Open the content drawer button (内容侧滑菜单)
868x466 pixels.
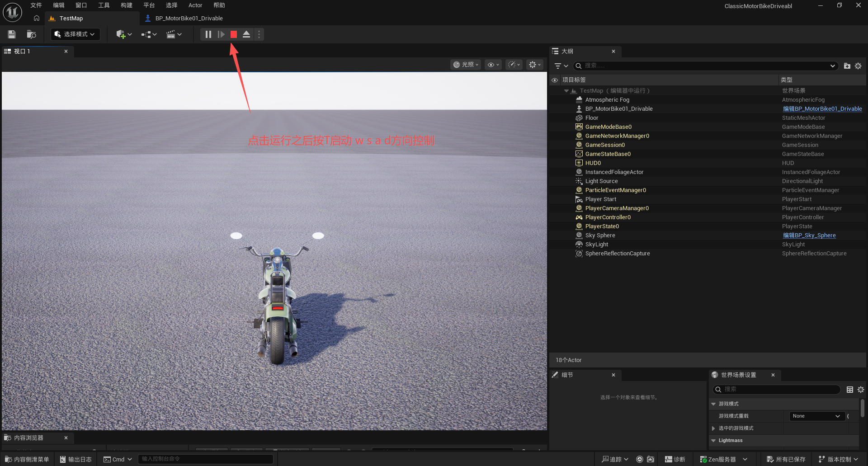pyautogui.click(x=27, y=459)
